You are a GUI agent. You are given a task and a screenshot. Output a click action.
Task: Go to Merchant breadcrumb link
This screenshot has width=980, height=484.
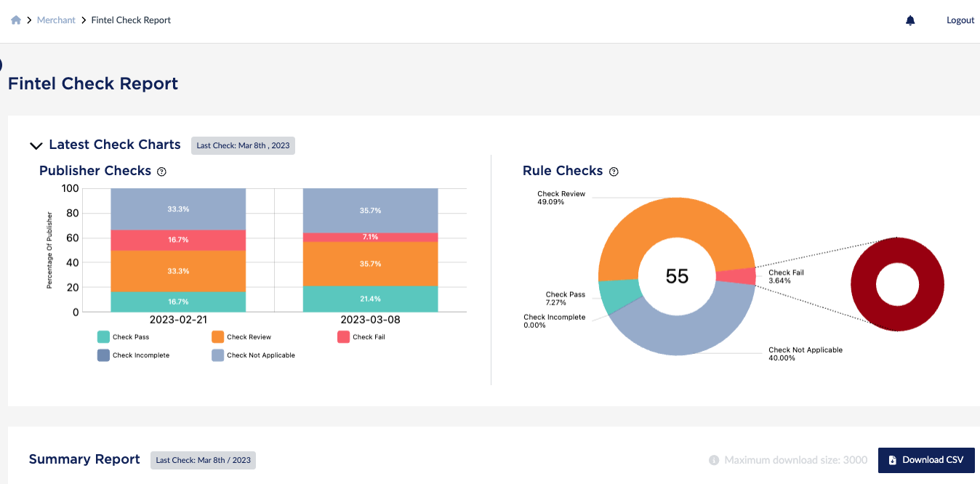coord(56,20)
